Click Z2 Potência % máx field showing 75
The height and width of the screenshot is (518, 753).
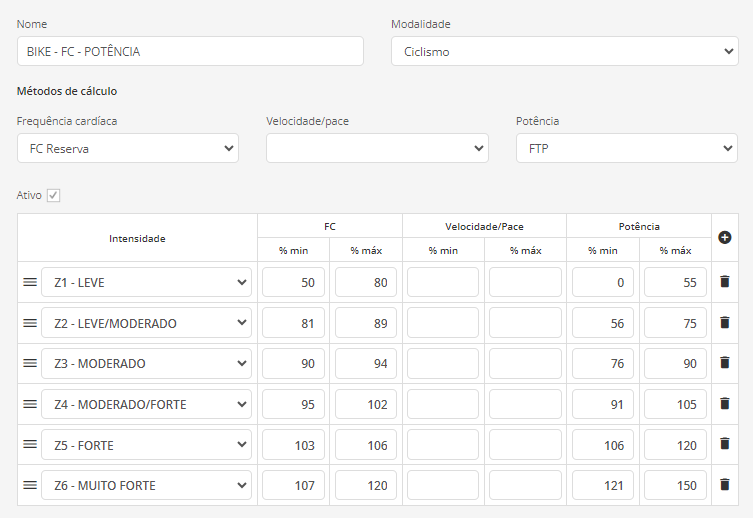pos(675,323)
